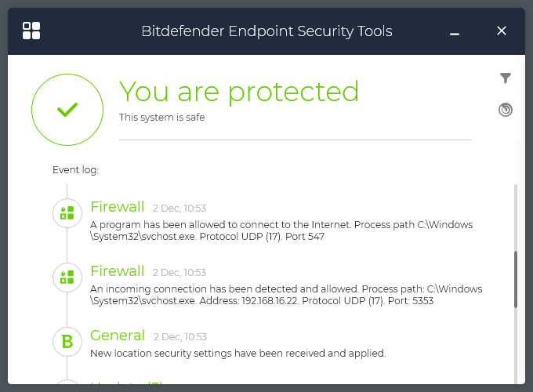Click the incoming connection 192.168.16.22 description
Image resolution: width=533 pixels, height=392 pixels.
point(285,295)
